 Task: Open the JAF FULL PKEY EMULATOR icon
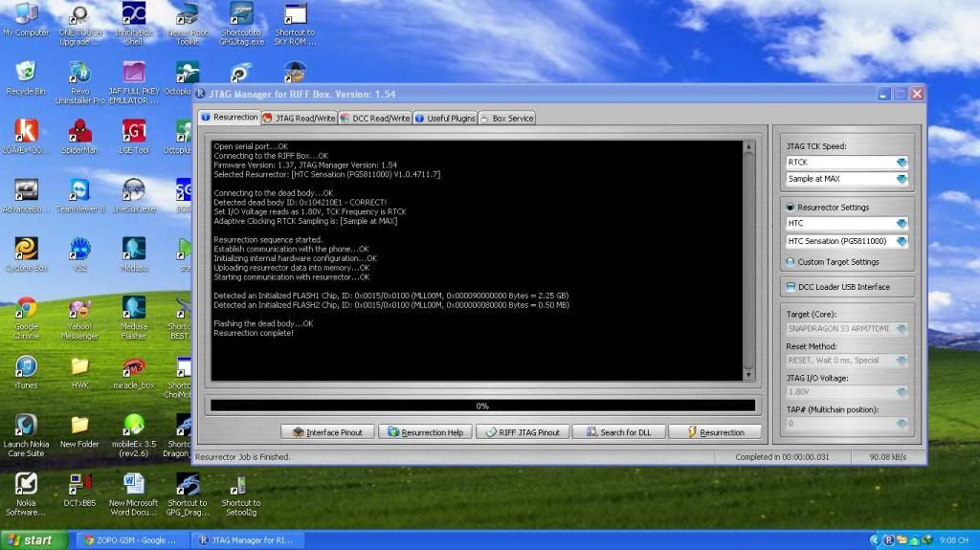pyautogui.click(x=134, y=82)
